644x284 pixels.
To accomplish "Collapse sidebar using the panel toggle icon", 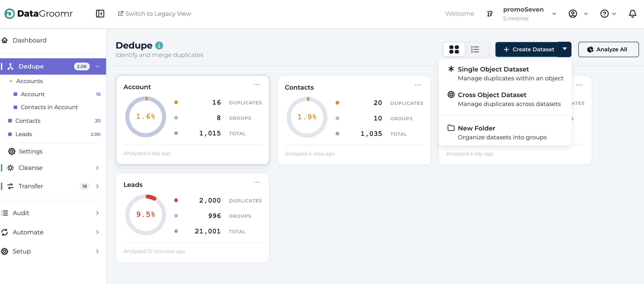I will tap(100, 14).
